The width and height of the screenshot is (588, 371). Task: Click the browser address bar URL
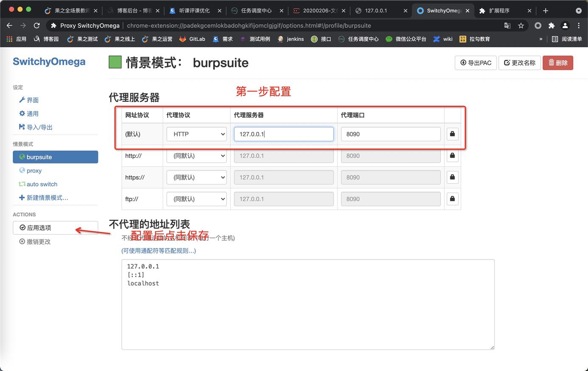coord(249,25)
